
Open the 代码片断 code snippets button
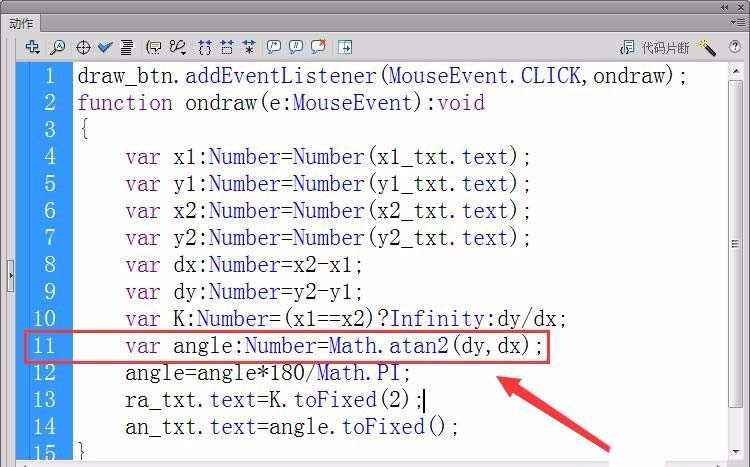[x=654, y=47]
